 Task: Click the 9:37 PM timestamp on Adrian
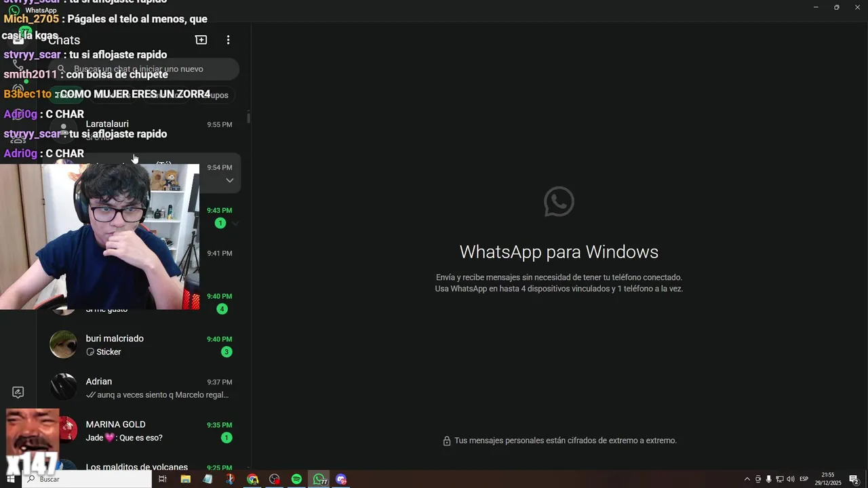pyautogui.click(x=220, y=382)
